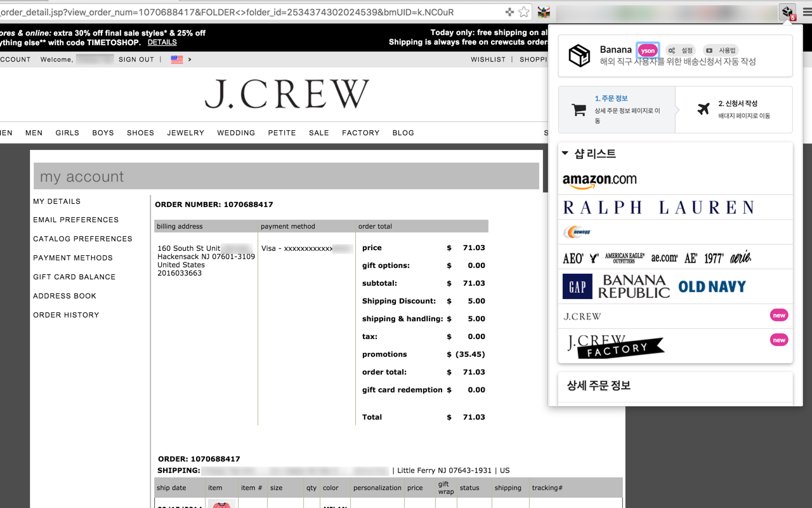Open the GIRLS navigation menu

coord(67,133)
